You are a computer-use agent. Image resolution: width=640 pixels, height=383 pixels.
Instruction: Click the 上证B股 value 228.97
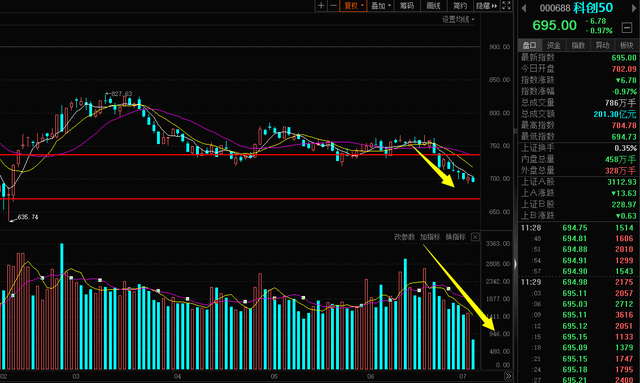point(624,204)
